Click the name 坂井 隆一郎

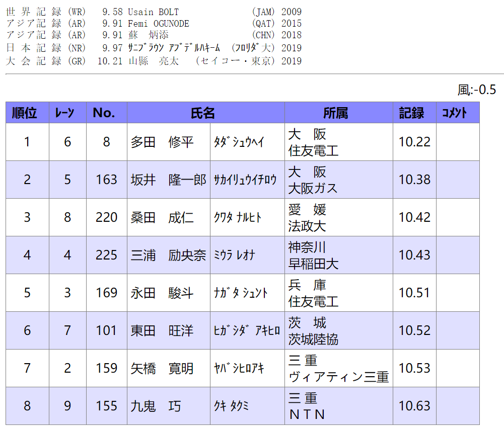pyautogui.click(x=168, y=180)
